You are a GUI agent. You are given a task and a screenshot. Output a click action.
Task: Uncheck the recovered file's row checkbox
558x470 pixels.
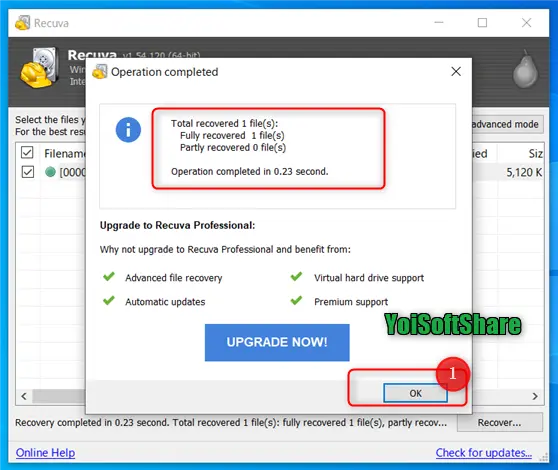coord(27,172)
